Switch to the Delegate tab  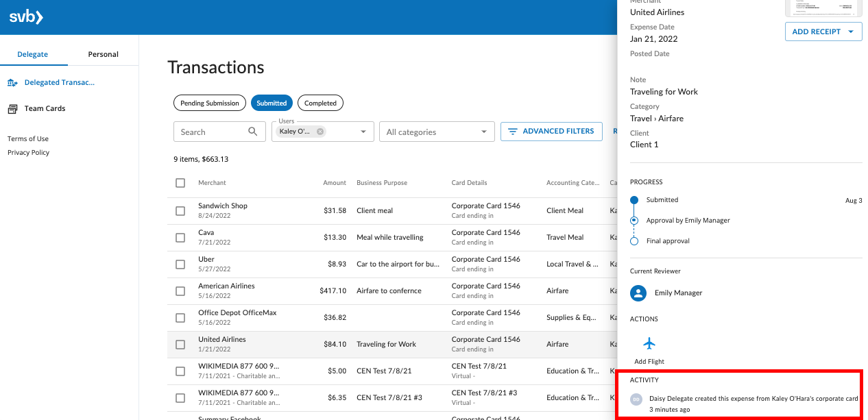click(32, 54)
